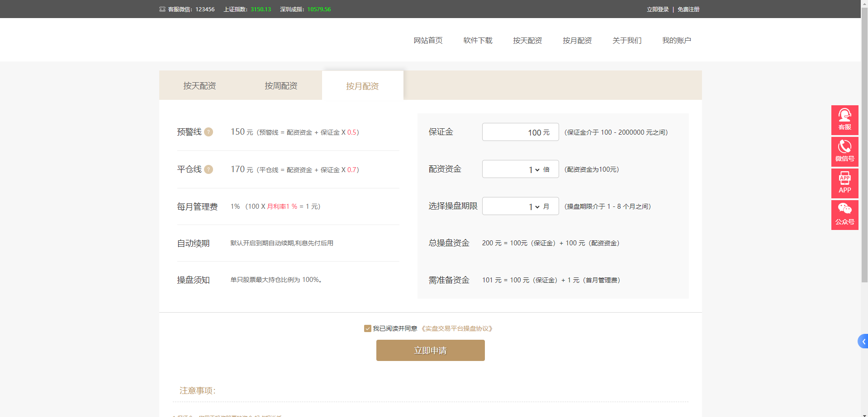The image size is (868, 417).
Task: Uncheck the 我已阅读并同意 agreement checkbox
Action: (x=368, y=328)
